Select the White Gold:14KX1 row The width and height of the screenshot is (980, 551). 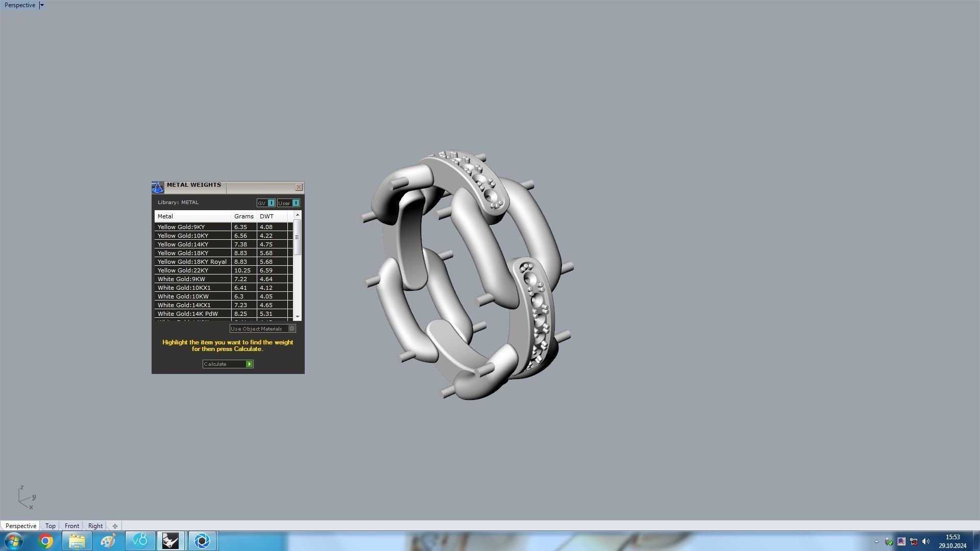tap(224, 305)
